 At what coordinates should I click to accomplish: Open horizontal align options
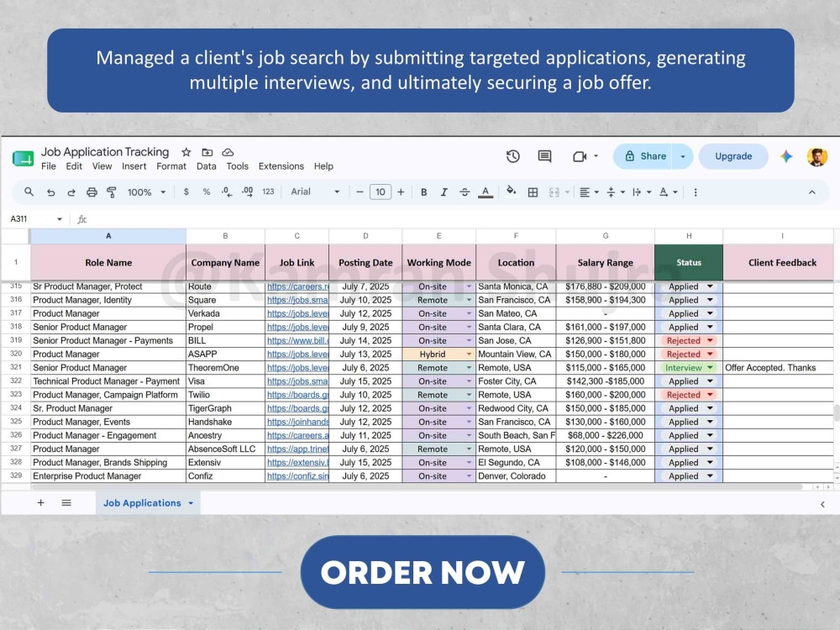click(x=589, y=192)
